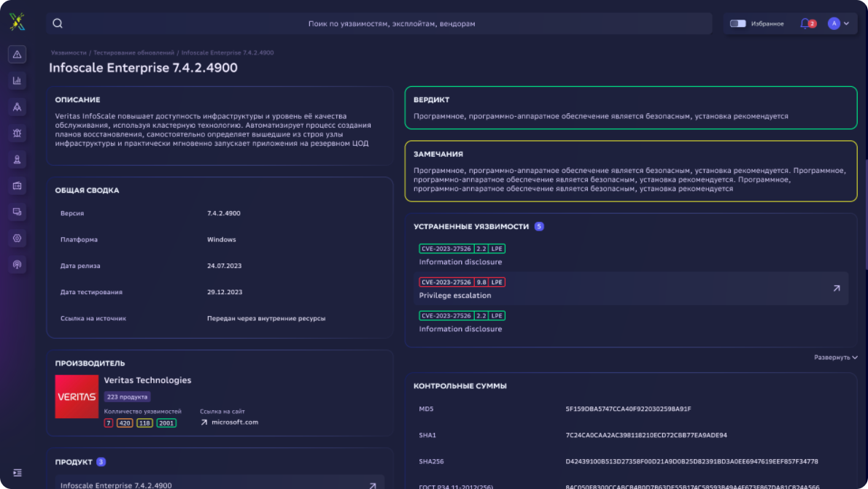Expand list with Развернуть
The height and width of the screenshot is (489, 868).
tap(835, 357)
